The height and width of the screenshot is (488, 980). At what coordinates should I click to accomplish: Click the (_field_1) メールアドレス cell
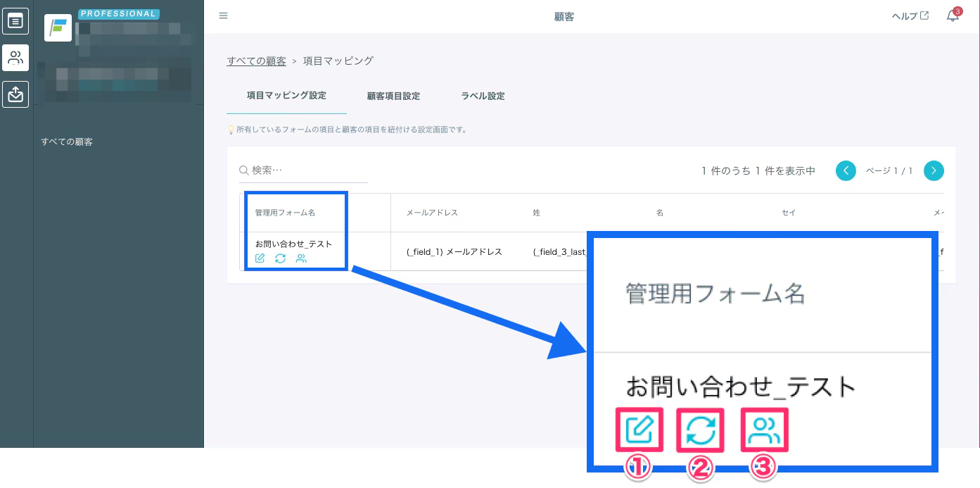pyautogui.click(x=454, y=251)
